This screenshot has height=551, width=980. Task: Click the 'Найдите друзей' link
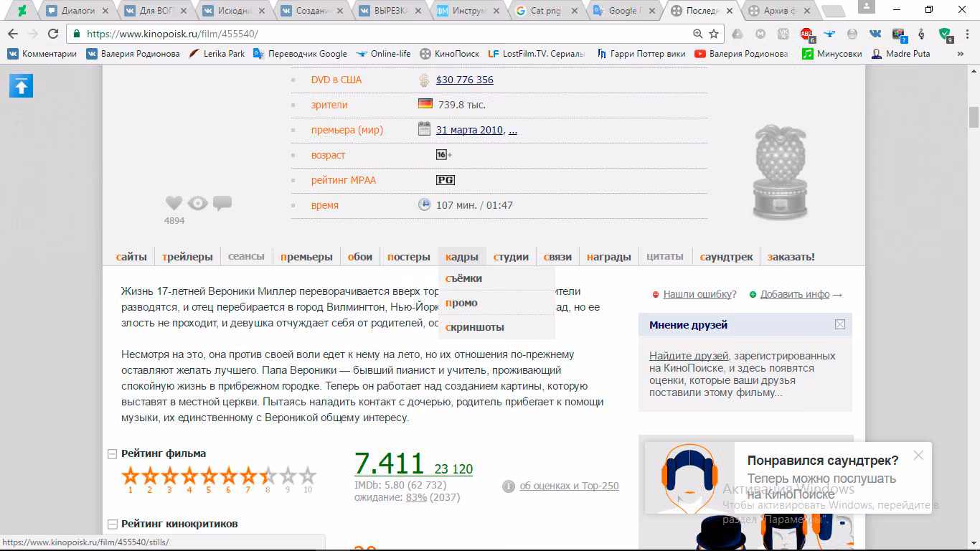tap(689, 356)
